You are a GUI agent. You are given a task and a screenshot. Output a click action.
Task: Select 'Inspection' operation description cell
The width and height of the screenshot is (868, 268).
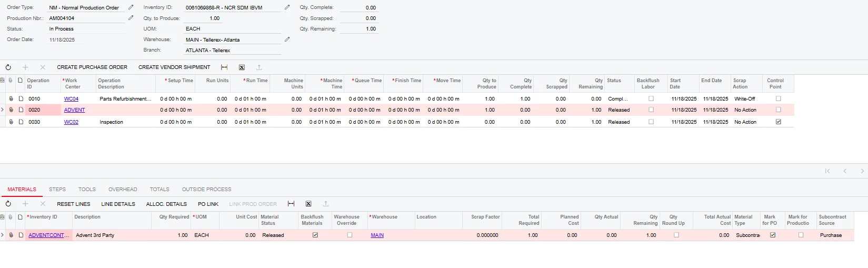125,122
